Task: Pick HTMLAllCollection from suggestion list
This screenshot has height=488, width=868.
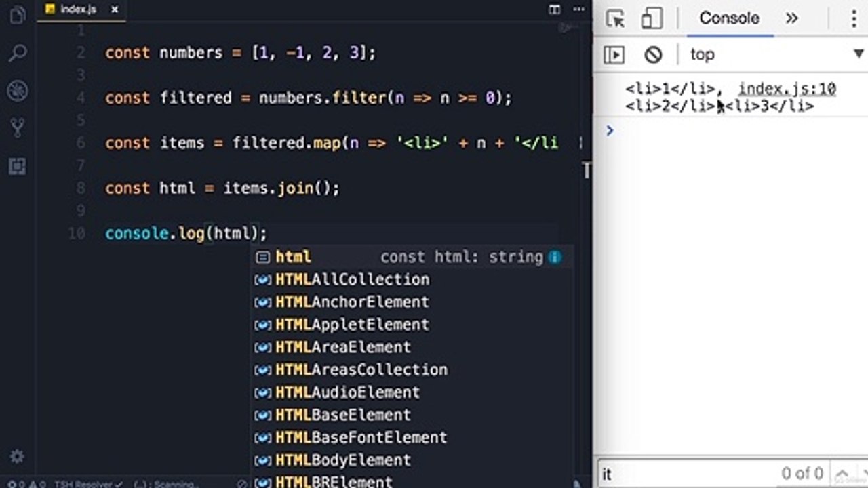Action: point(412,279)
